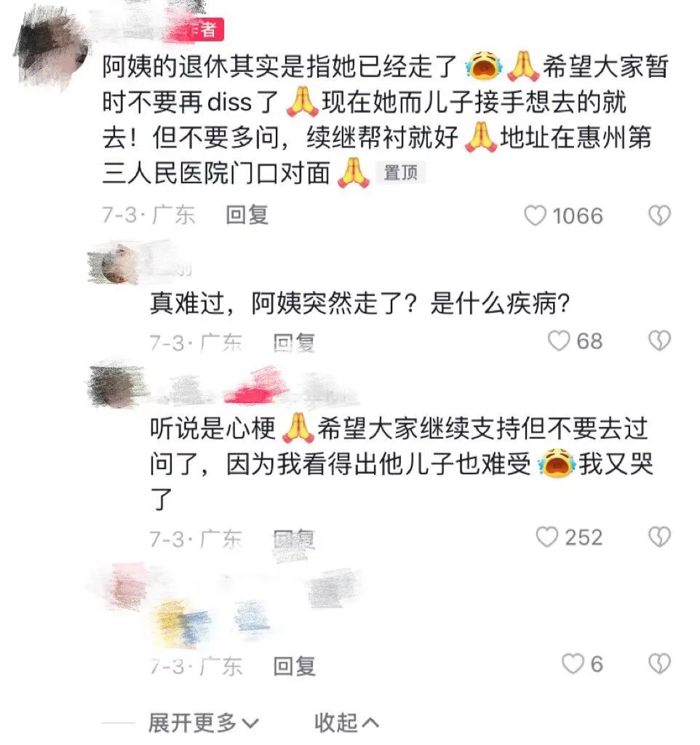This screenshot has width=700, height=745.
Task: Dislike the pinned author comment
Action: (659, 215)
